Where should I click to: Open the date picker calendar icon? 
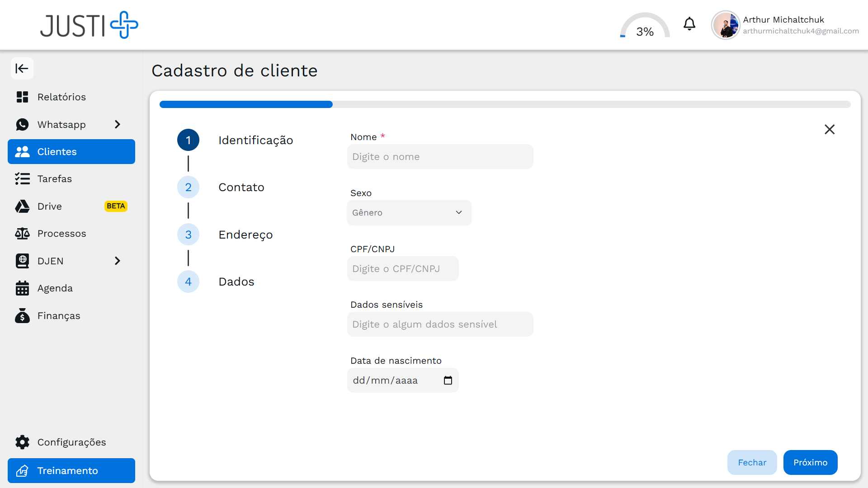coord(448,380)
